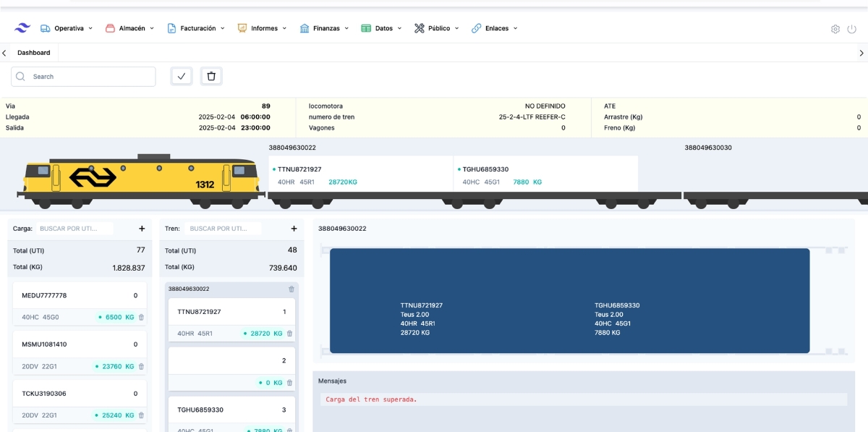Open the Finanzas menu
868x432 pixels.
(x=325, y=28)
